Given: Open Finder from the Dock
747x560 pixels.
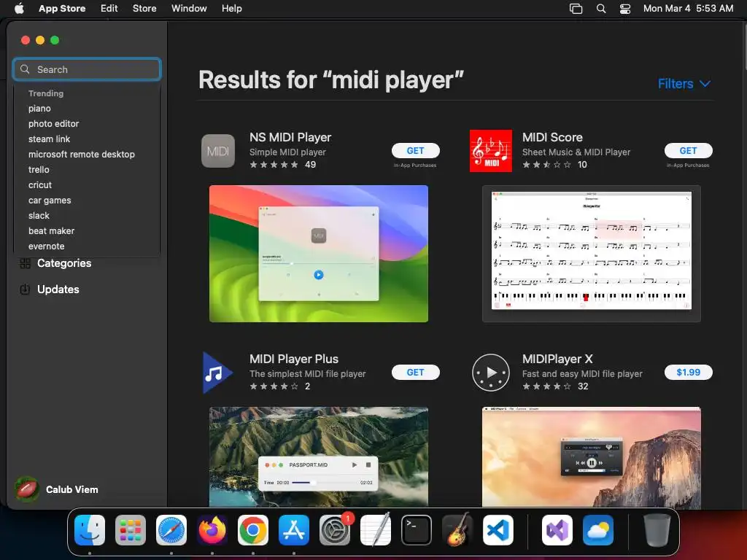Looking at the screenshot, I should (x=90, y=530).
